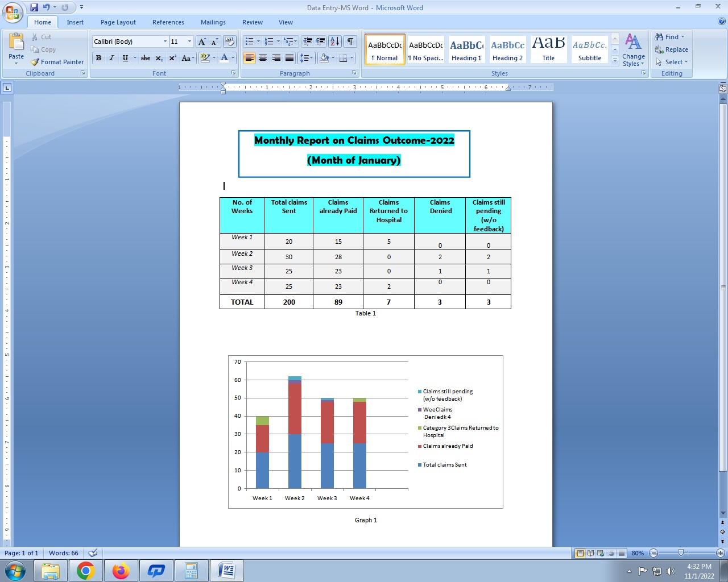Open Google Chrome from the taskbar
728x582 pixels.
(x=85, y=571)
